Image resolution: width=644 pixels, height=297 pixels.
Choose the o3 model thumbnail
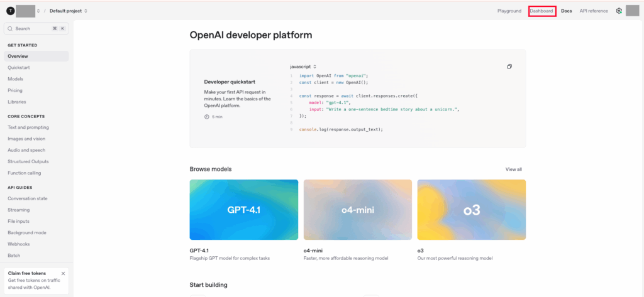[x=472, y=210]
